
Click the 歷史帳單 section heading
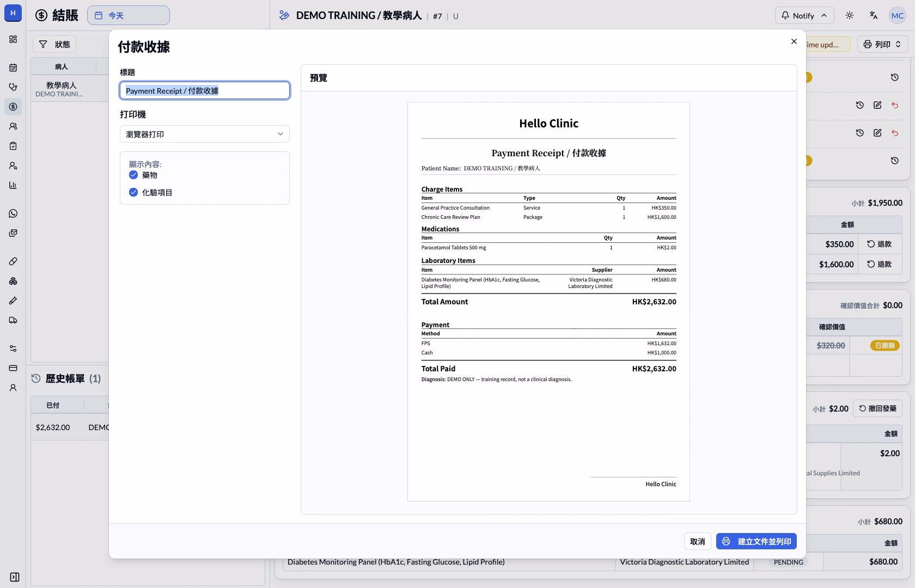pos(65,378)
